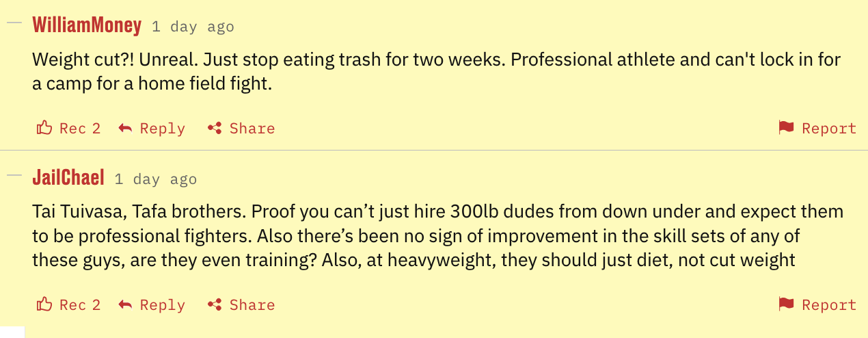
Task: Click the reply arrow icon under WilliamMoney's comment
Action: [125, 128]
